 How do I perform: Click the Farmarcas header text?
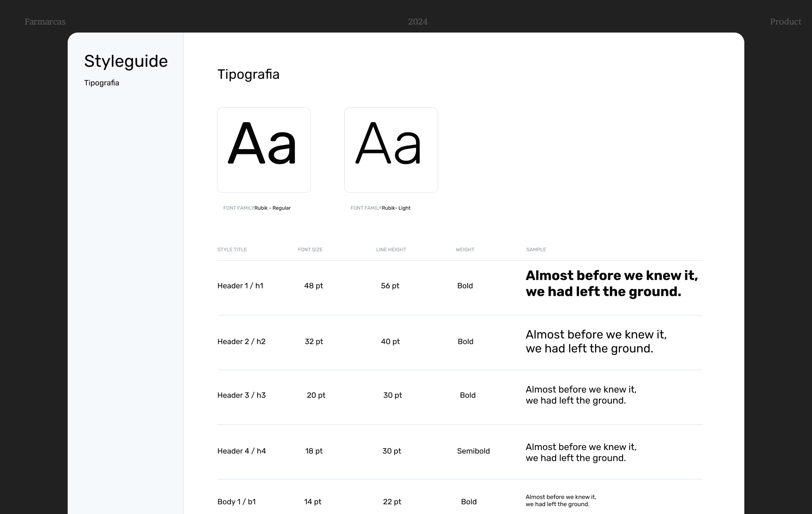point(45,22)
